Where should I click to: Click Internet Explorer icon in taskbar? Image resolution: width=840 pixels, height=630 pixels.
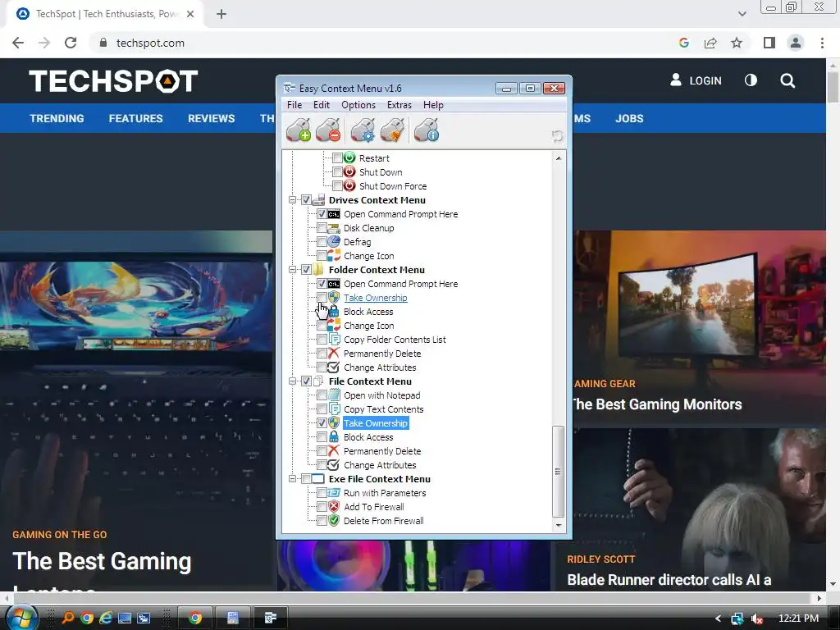106,618
